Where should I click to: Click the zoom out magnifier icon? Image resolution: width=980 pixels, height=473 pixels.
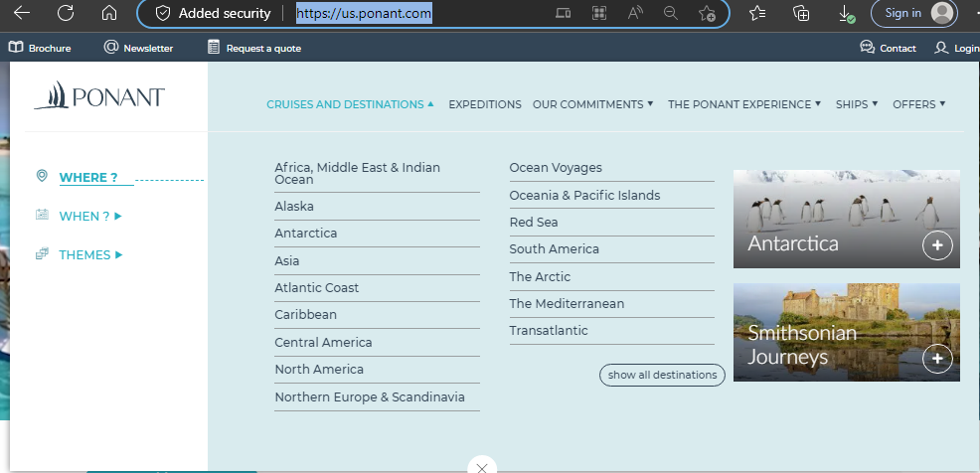[671, 13]
